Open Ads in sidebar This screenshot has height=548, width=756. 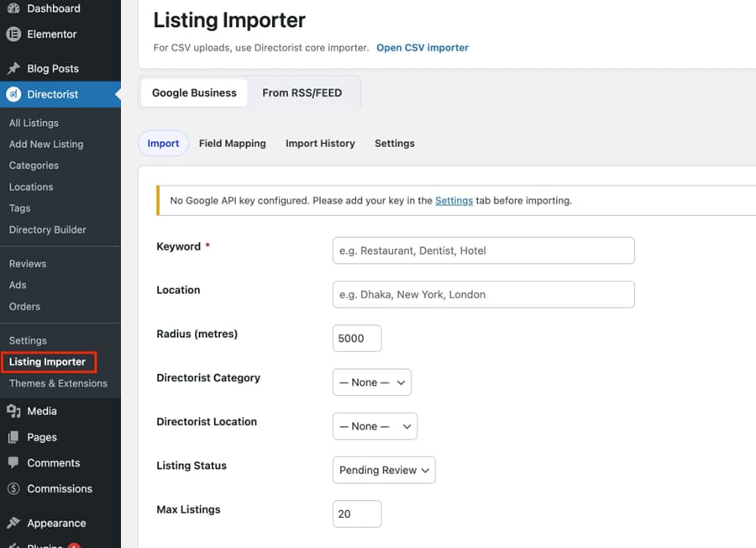[x=18, y=285]
